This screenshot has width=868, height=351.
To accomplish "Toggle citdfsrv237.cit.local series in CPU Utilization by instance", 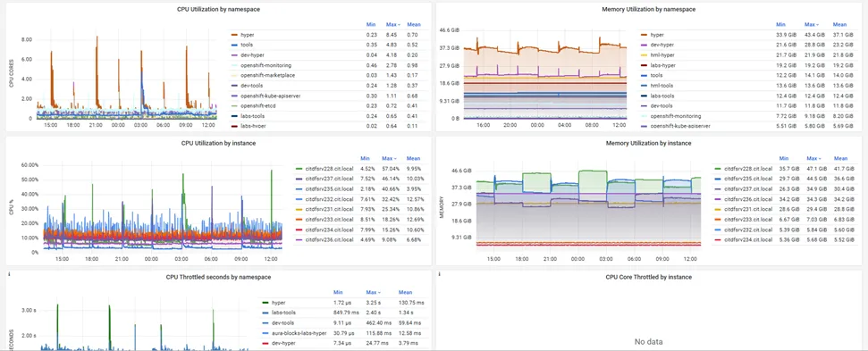I will [x=328, y=179].
